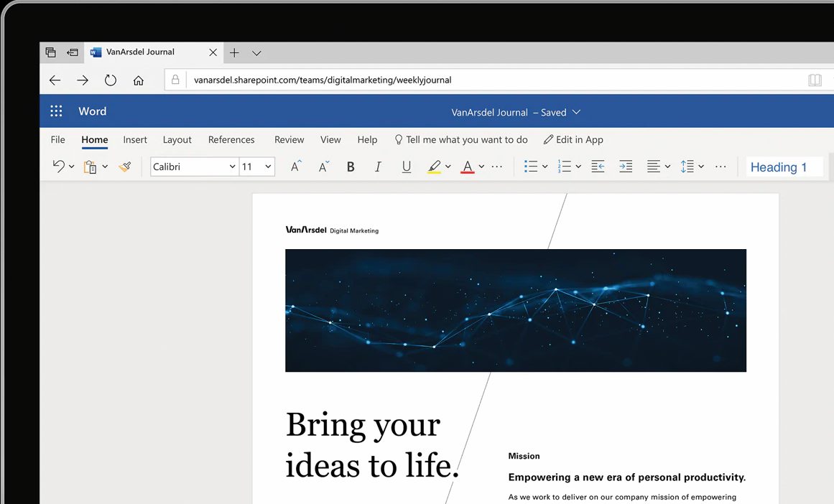Open the Numbering dropdown arrow
The height and width of the screenshot is (504, 834).
pos(578,167)
